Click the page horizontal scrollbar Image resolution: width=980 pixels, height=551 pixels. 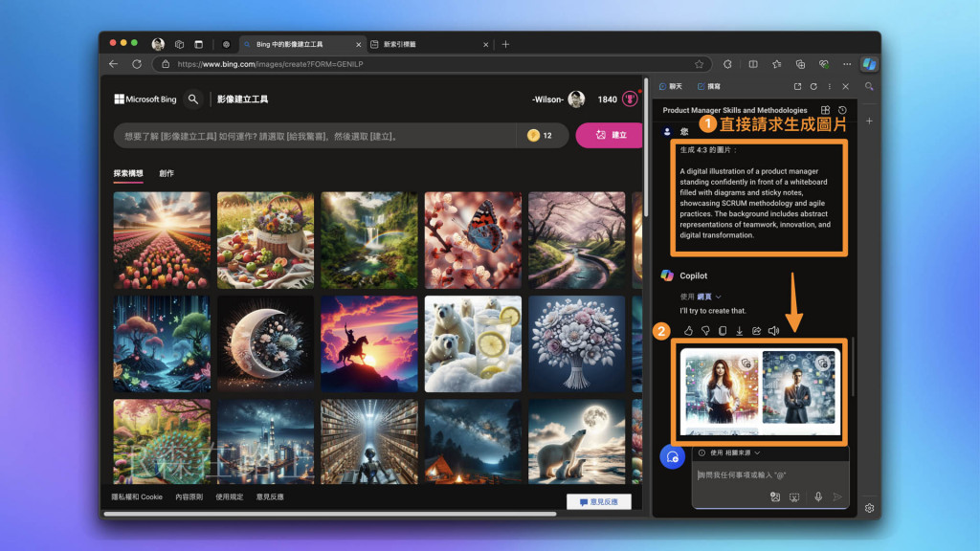(x=330, y=514)
